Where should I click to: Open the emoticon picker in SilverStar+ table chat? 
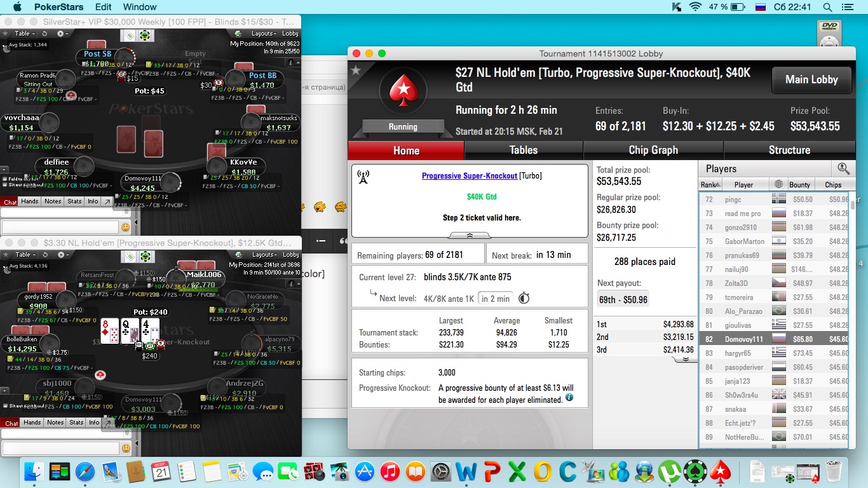pos(125,227)
